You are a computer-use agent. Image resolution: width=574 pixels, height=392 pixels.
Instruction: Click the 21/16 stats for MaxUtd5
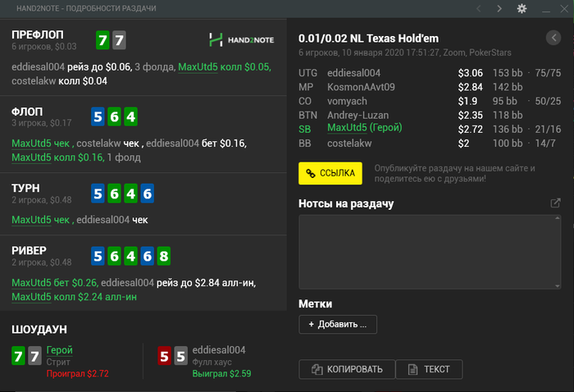(x=548, y=130)
